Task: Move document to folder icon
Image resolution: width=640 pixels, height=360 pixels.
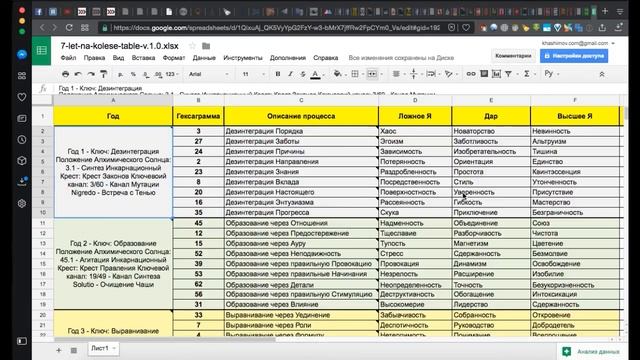Action: (x=206, y=46)
